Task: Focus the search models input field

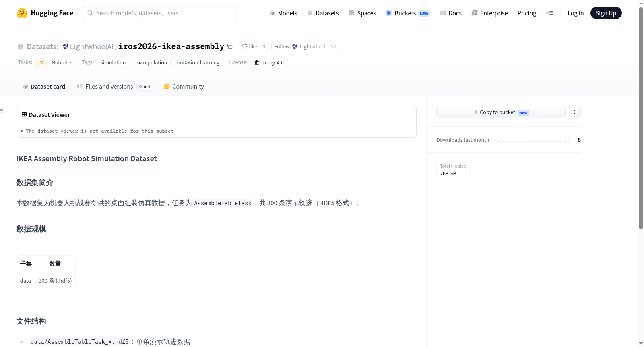Action: [x=160, y=13]
